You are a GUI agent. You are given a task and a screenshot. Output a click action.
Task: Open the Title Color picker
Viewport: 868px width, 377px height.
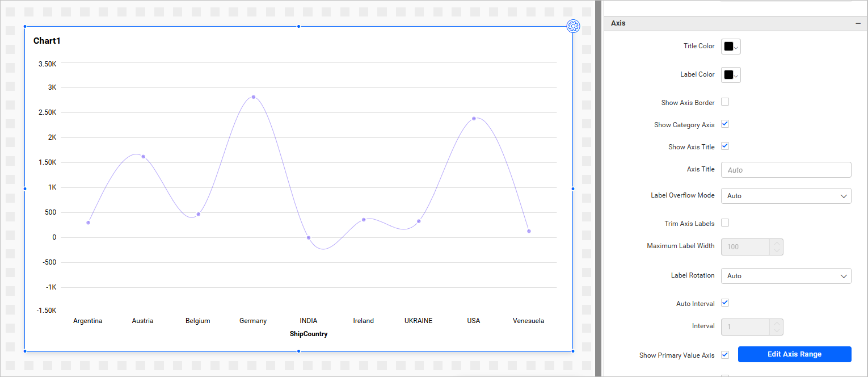(731, 47)
